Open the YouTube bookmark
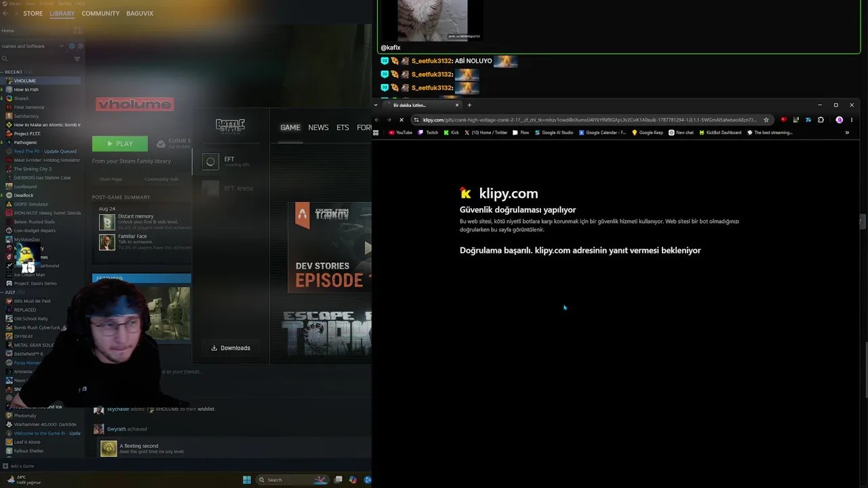The width and height of the screenshot is (868, 488). (401, 133)
